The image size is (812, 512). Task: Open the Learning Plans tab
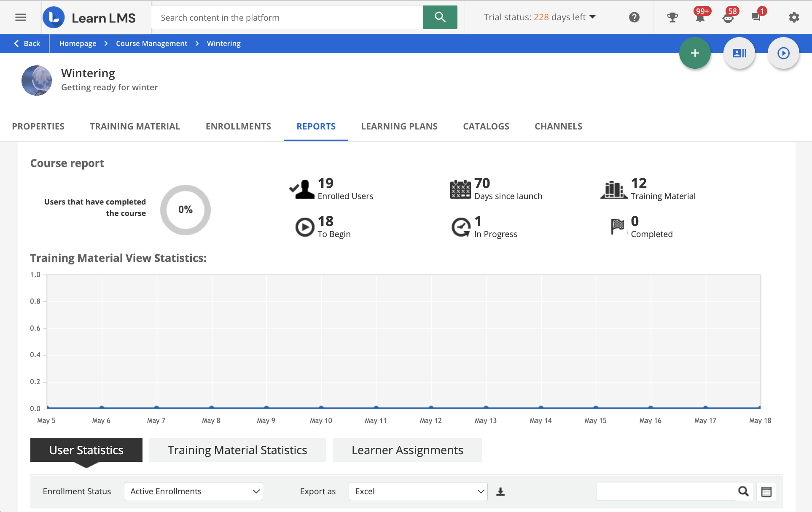(x=399, y=126)
